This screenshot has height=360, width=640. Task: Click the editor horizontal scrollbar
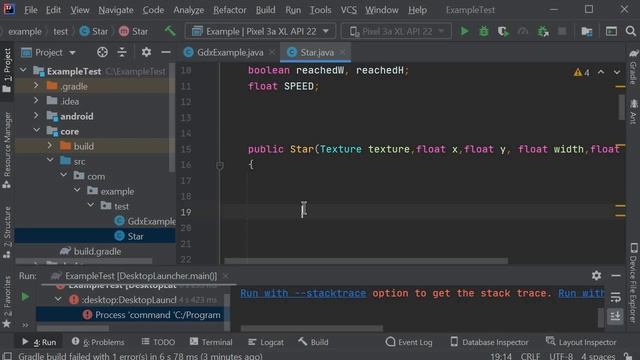(366, 260)
